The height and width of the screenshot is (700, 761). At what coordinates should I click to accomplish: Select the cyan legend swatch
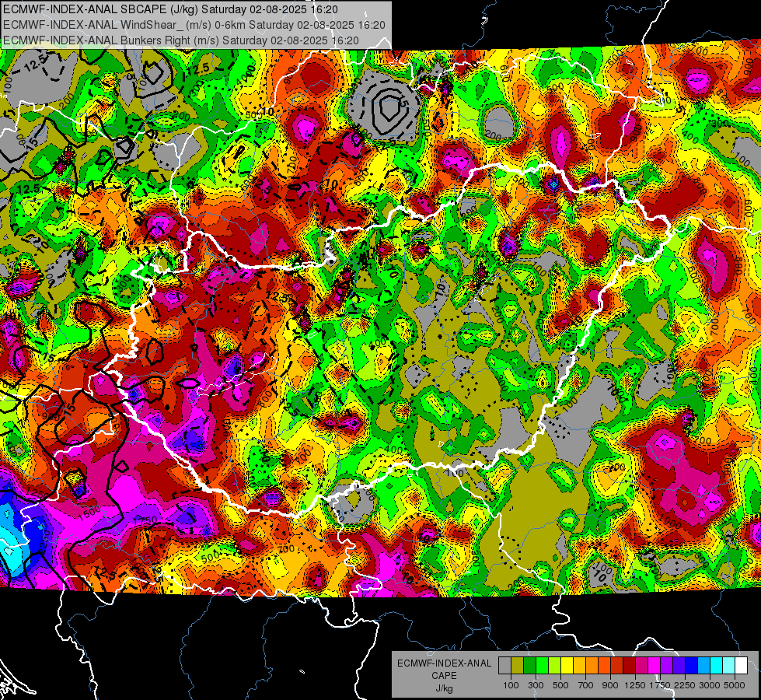(x=717, y=666)
